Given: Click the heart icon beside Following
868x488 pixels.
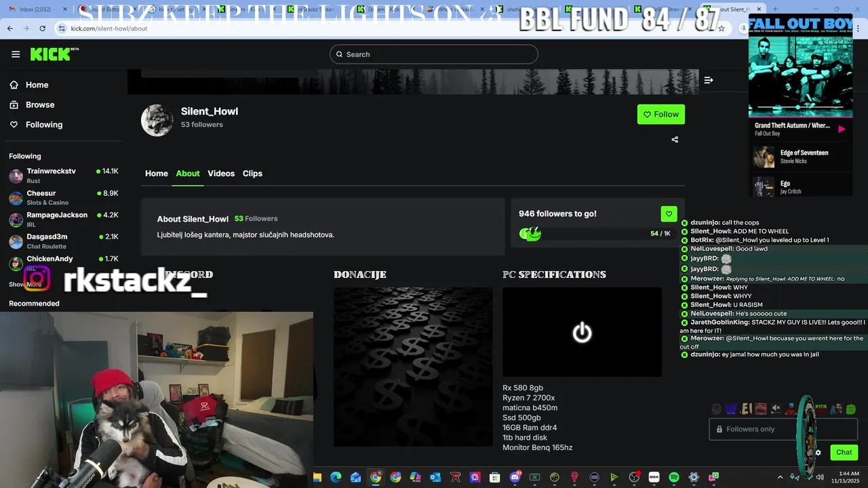Looking at the screenshot, I should (14, 125).
